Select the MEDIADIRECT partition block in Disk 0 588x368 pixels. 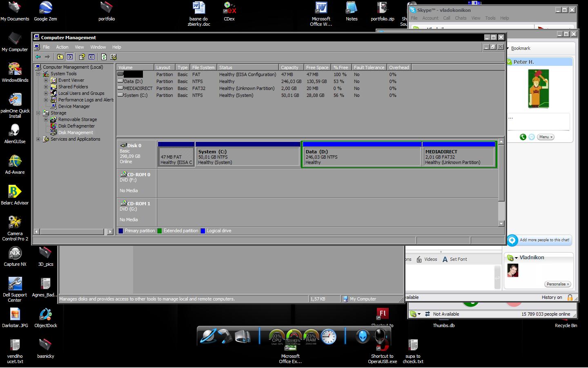[459, 154]
